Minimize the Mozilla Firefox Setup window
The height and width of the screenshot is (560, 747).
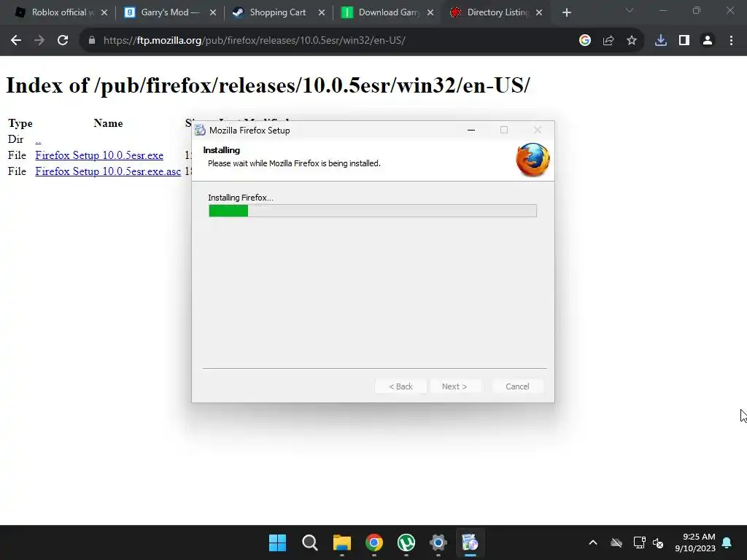click(471, 130)
